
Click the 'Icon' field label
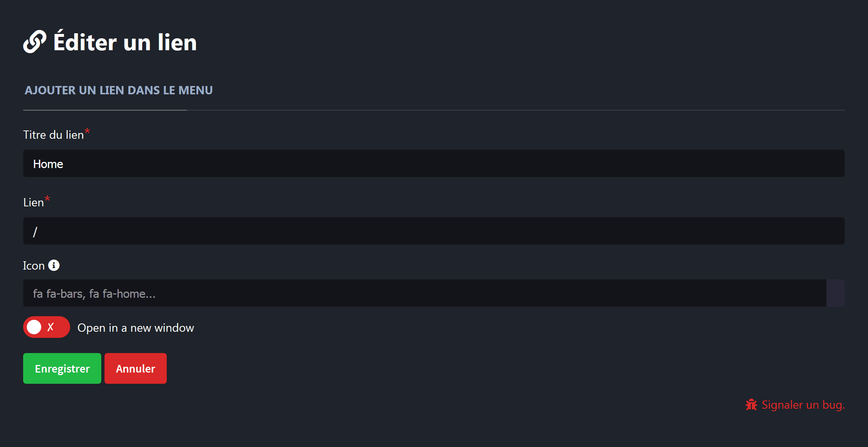[34, 266]
